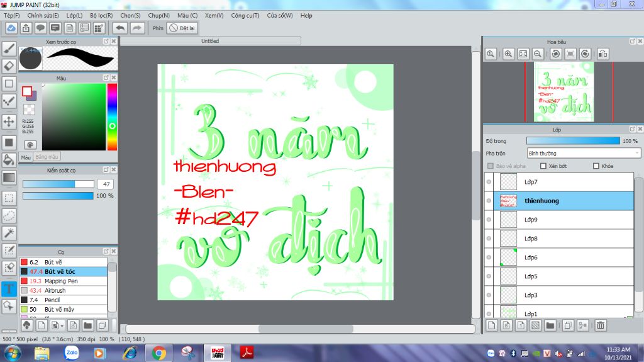The height and width of the screenshot is (362, 644).
Task: Add a brush folder in brush panel
Action: point(87,325)
